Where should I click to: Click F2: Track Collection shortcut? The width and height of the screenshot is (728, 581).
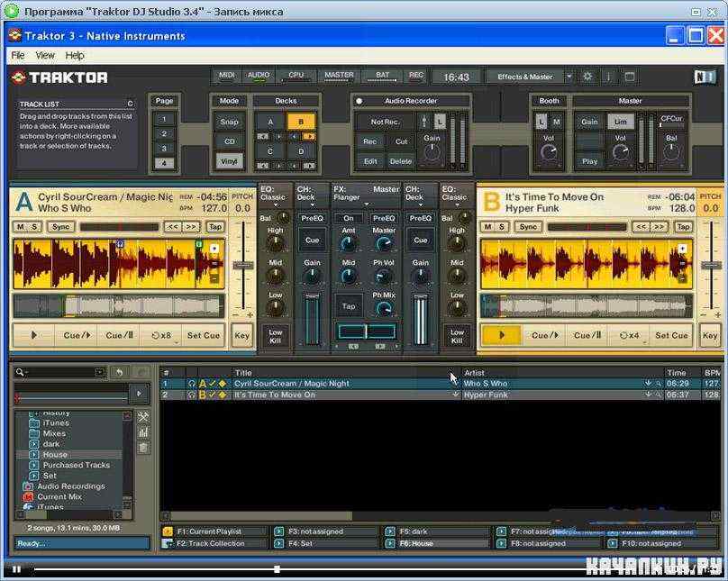[210, 543]
